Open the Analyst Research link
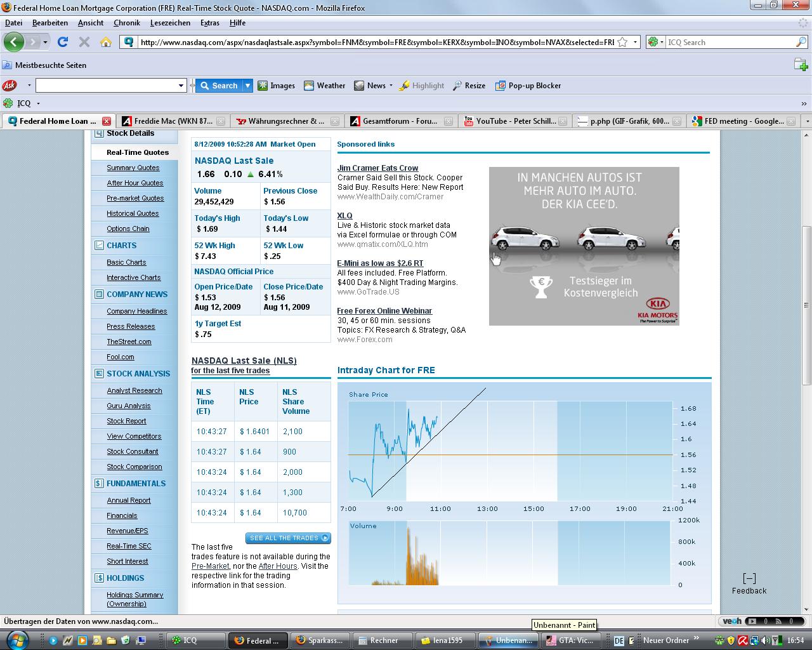This screenshot has height=650, width=812. [x=134, y=390]
